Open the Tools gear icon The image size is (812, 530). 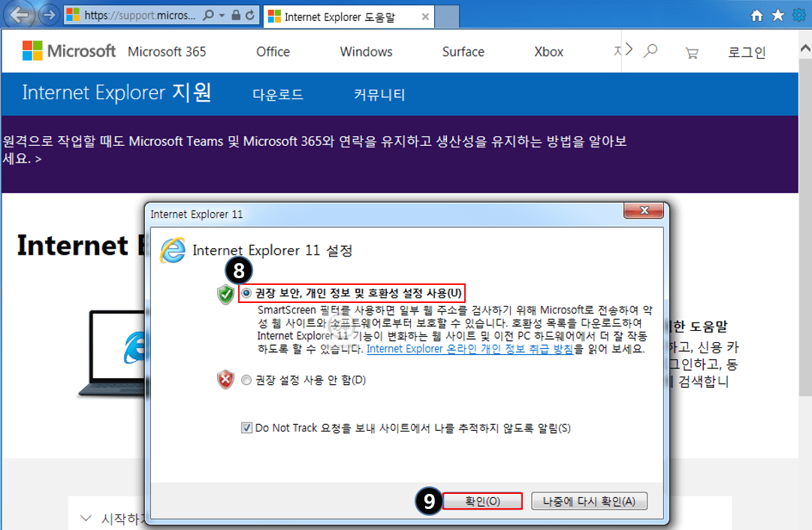(799, 16)
